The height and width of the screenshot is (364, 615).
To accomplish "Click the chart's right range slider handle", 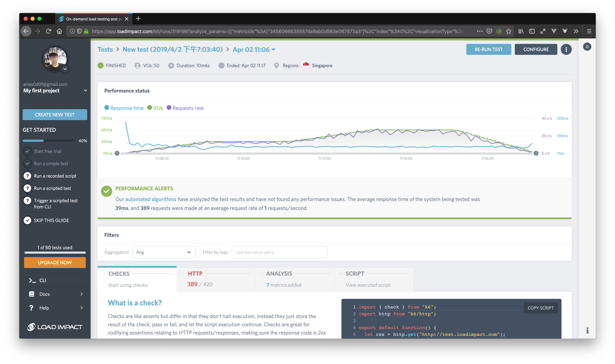I will point(536,153).
